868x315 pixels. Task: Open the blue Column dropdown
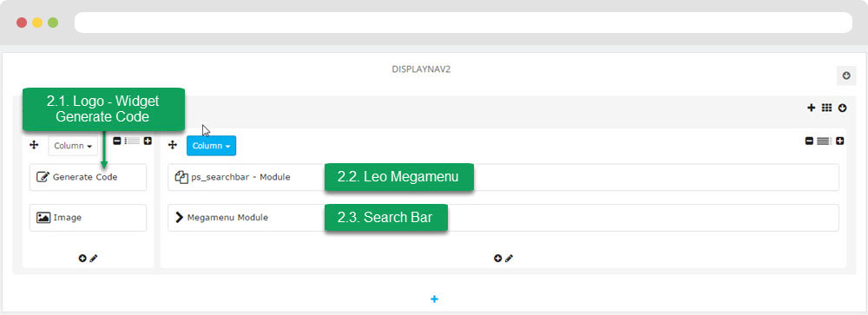[212, 146]
